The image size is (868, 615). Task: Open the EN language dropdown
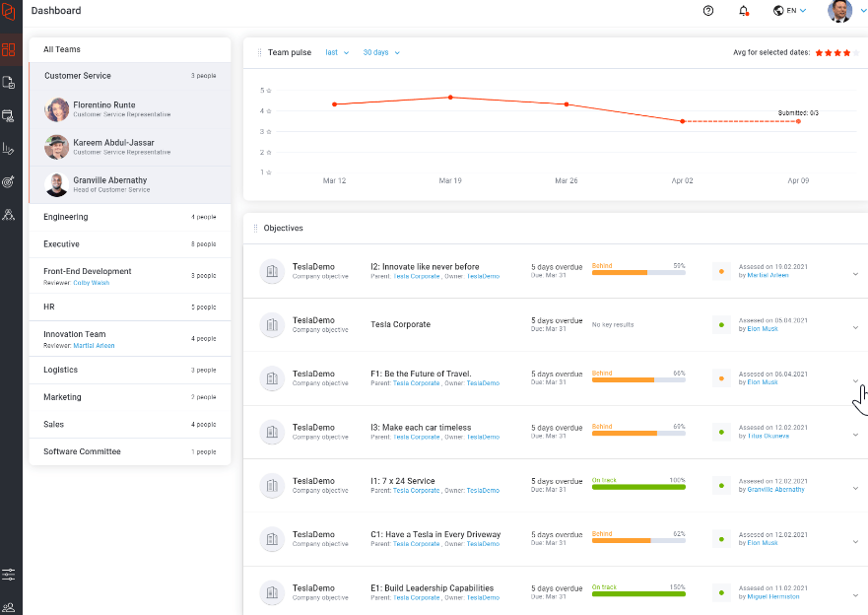coord(797,11)
